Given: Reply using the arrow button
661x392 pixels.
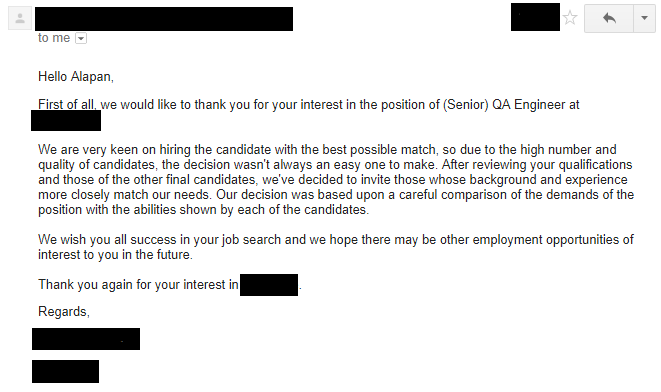Looking at the screenshot, I should pos(609,18).
